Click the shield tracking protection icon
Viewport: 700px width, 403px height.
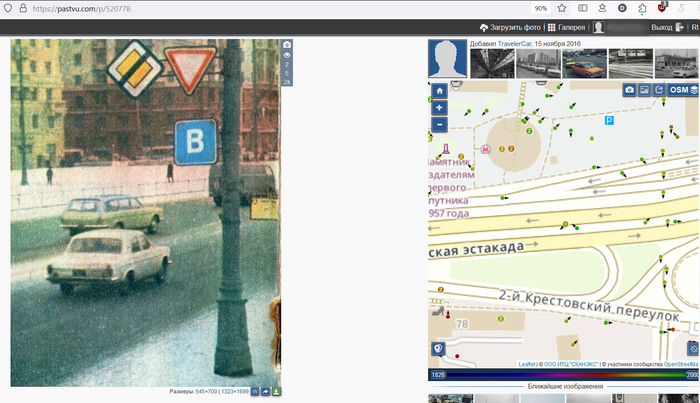8,8
